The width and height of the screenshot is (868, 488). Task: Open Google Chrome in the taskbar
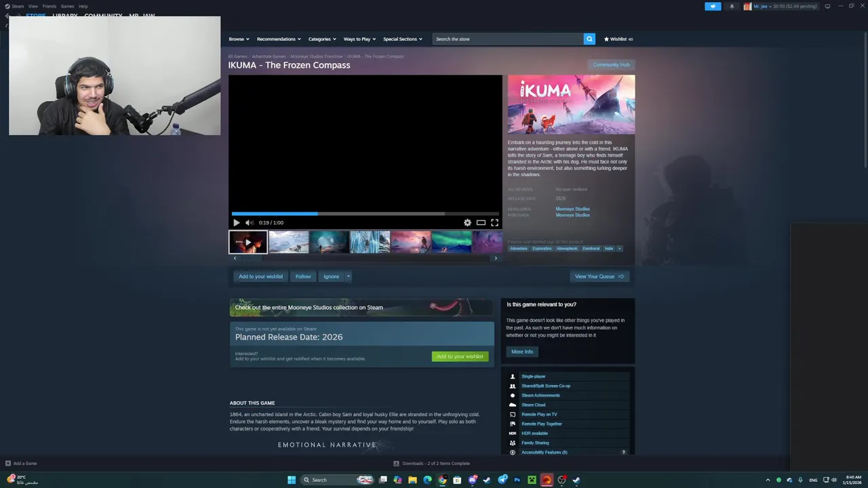point(442,480)
